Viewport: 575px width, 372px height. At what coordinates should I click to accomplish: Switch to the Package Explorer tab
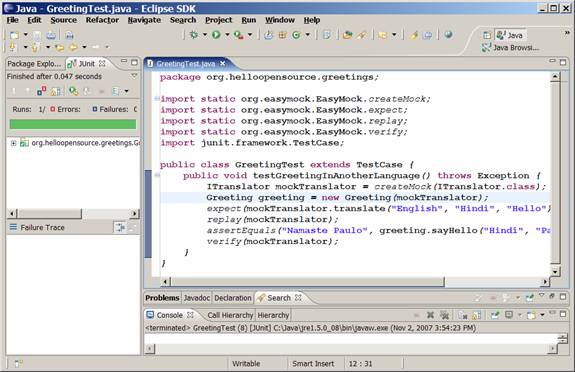click(x=34, y=63)
